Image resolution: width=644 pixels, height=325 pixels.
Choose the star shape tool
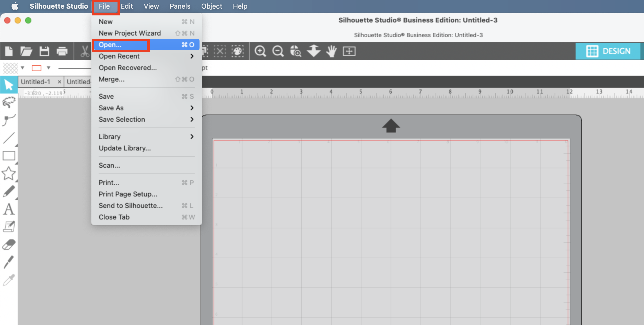tap(9, 173)
